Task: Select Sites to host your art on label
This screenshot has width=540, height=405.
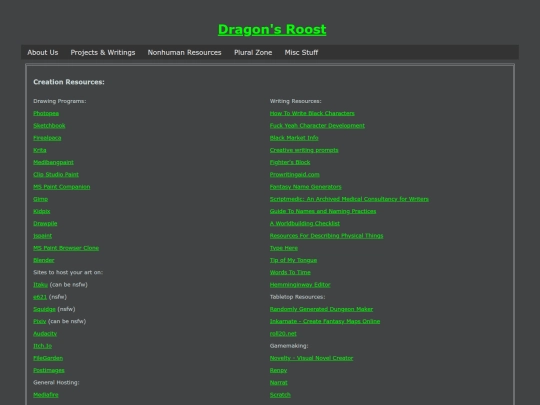Action: pos(68,272)
